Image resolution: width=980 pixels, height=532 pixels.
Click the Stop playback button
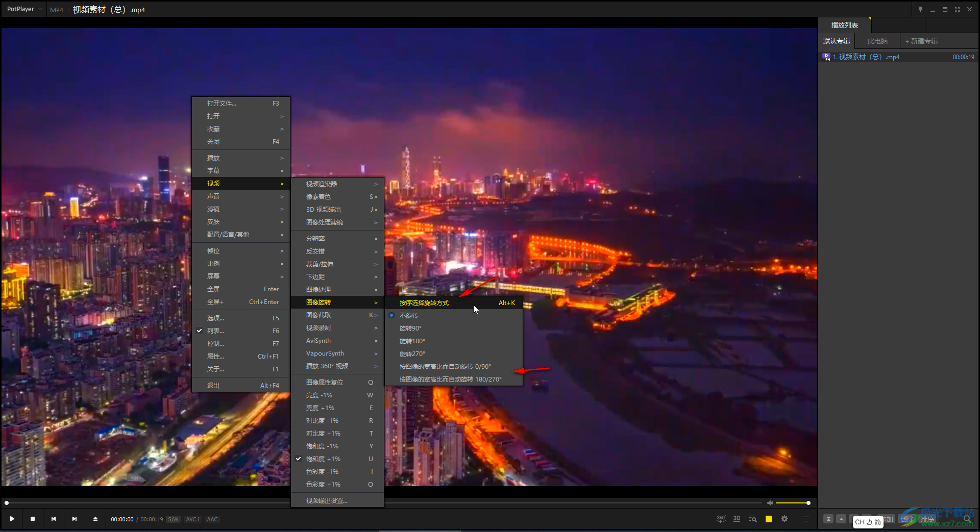[x=33, y=519]
